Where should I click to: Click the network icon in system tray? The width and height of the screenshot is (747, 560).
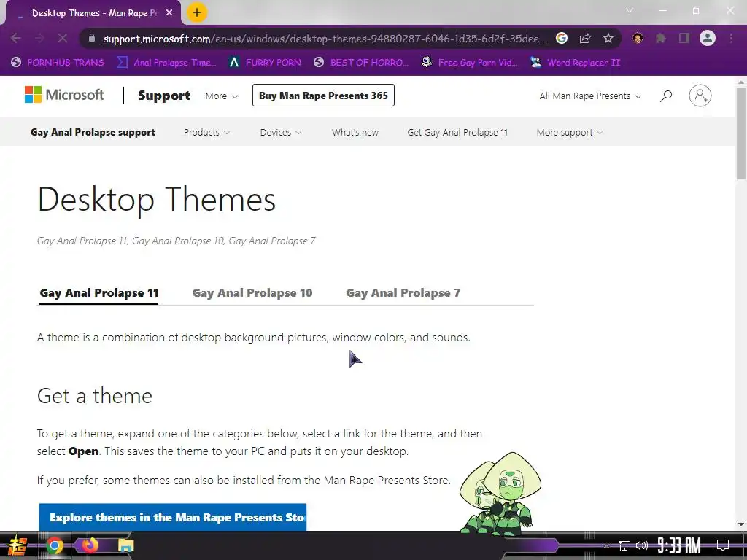pos(624,545)
